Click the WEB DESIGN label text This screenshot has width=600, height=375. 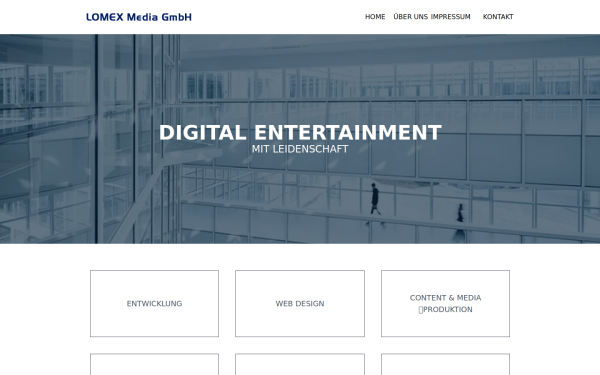pyautogui.click(x=300, y=303)
